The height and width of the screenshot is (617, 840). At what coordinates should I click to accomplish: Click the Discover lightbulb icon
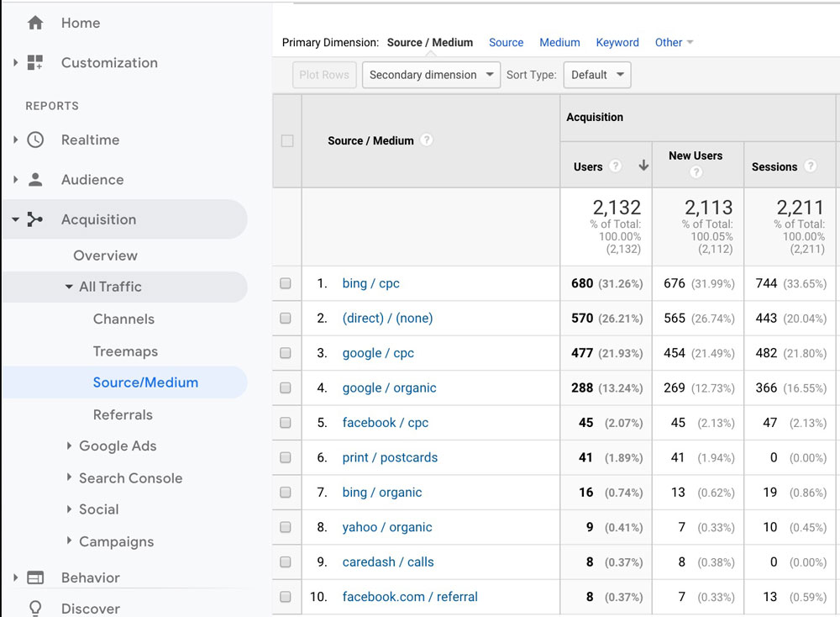(35, 609)
